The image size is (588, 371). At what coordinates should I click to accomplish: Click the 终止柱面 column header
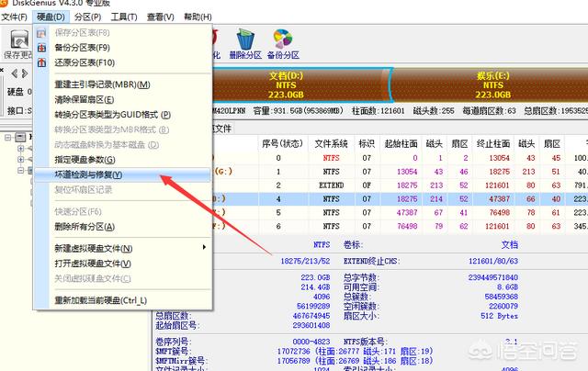click(493, 144)
